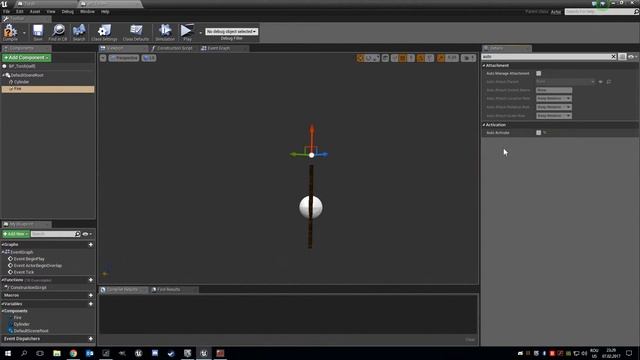Open the Compile options dropdown arrow
The width and height of the screenshot is (640, 360).
click(x=24, y=33)
